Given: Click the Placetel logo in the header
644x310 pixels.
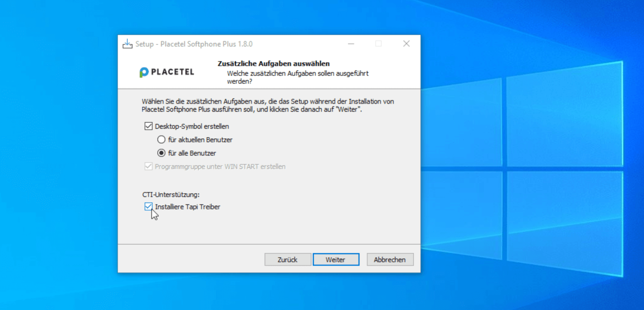Looking at the screenshot, I should [x=167, y=72].
